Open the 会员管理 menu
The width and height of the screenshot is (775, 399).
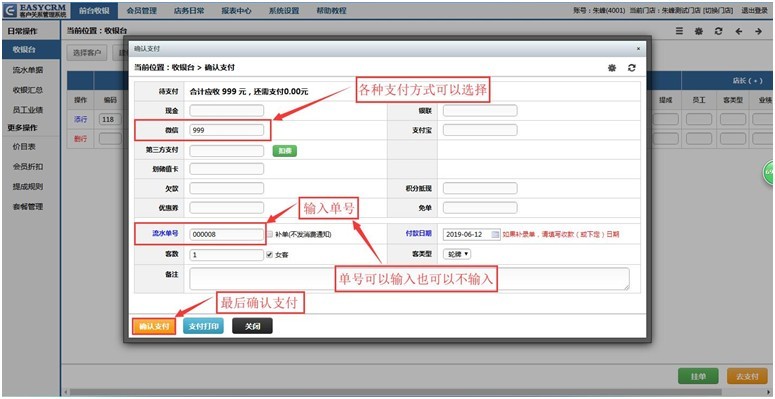(x=141, y=10)
